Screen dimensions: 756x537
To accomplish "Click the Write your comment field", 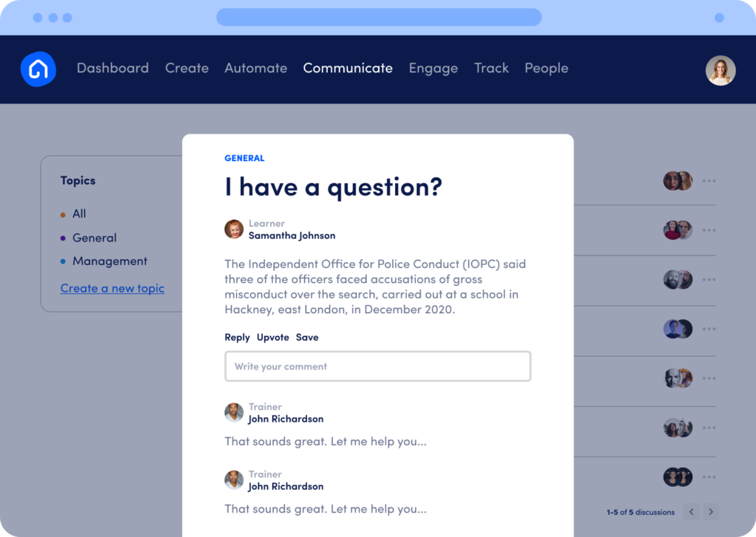I will pos(377,366).
